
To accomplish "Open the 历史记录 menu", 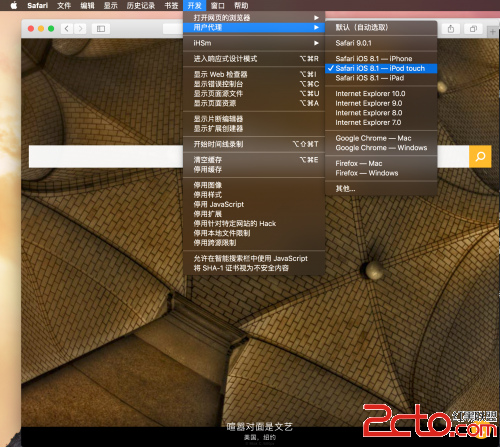I will pos(141,5).
